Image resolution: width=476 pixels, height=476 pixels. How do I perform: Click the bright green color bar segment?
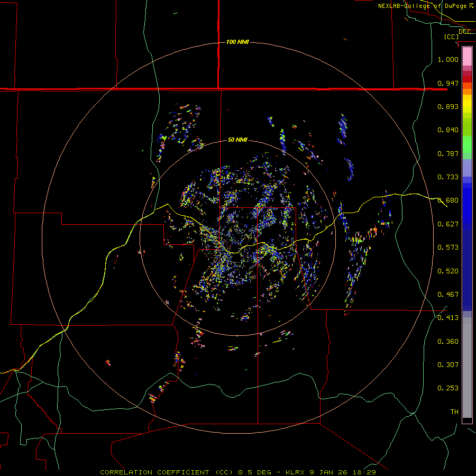[x=467, y=144]
